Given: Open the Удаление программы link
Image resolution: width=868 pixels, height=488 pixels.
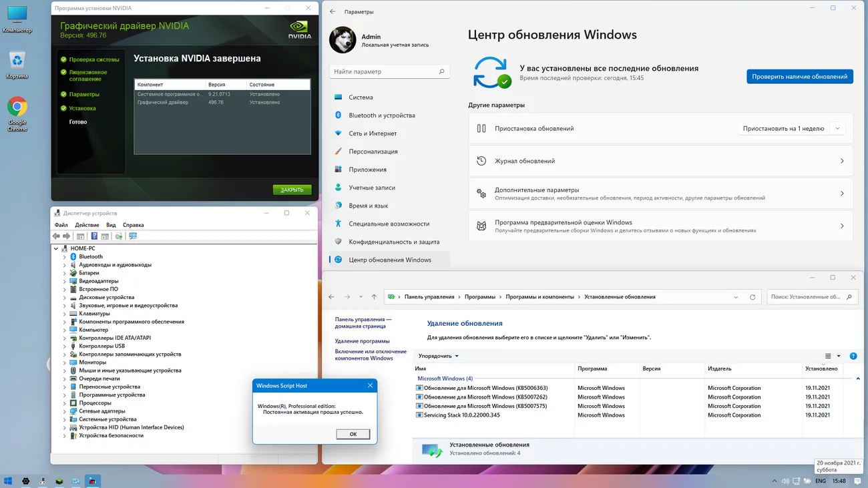Looking at the screenshot, I should [x=363, y=341].
